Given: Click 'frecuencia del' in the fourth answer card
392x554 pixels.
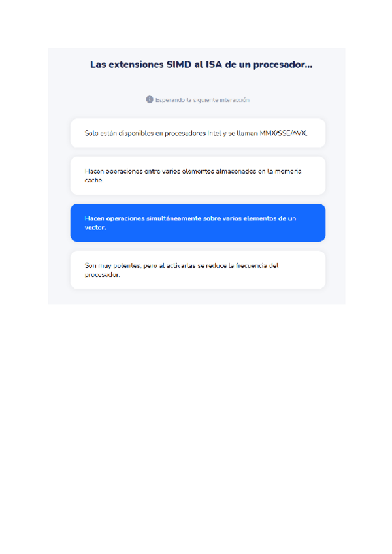Looking at the screenshot, I should pyautogui.click(x=257, y=265).
